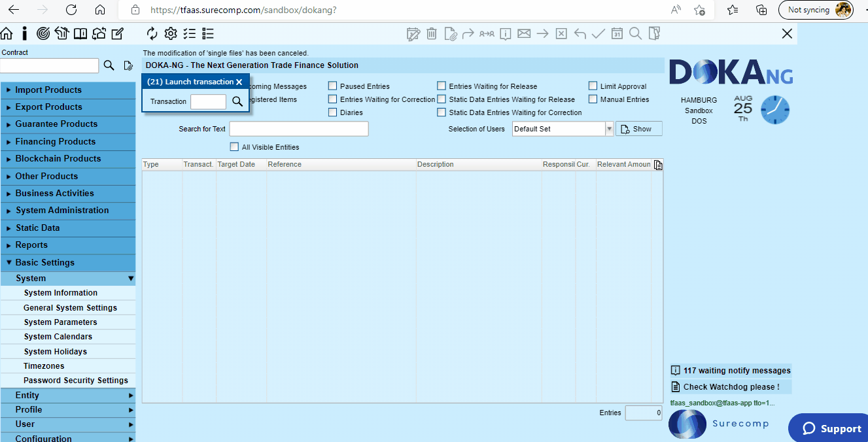Expand the Blockchain Products menu
The image size is (868, 442).
pos(68,159)
